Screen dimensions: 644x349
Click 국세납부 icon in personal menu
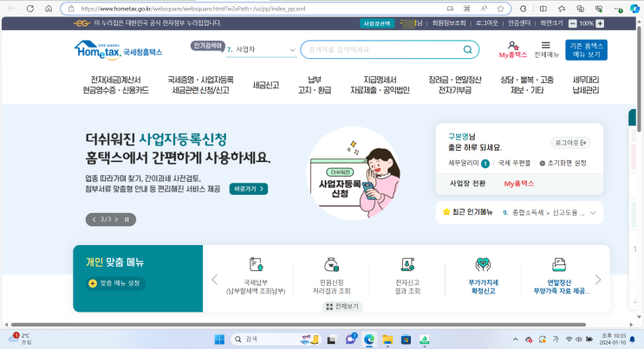tap(256, 264)
